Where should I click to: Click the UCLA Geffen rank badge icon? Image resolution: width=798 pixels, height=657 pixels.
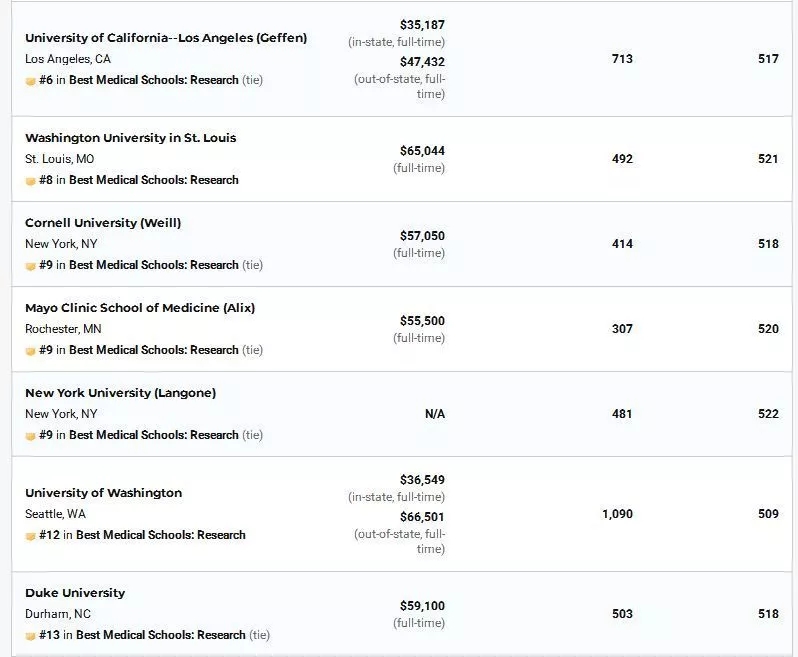point(31,80)
